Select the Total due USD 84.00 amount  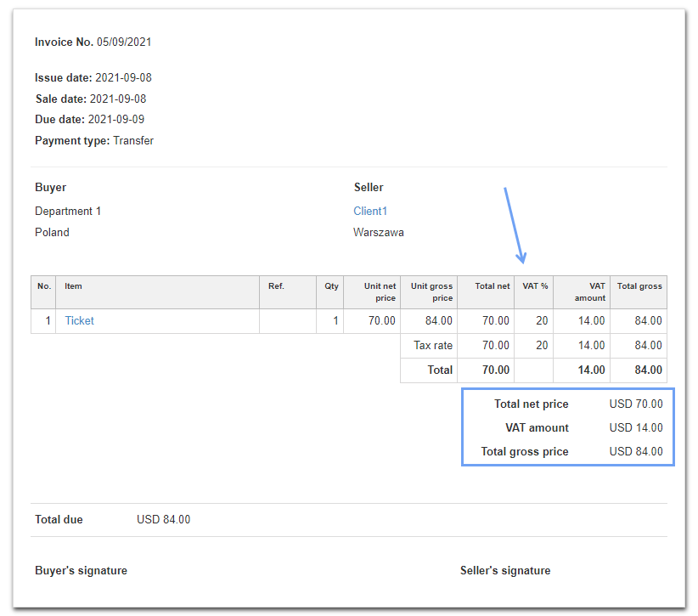pos(163,519)
